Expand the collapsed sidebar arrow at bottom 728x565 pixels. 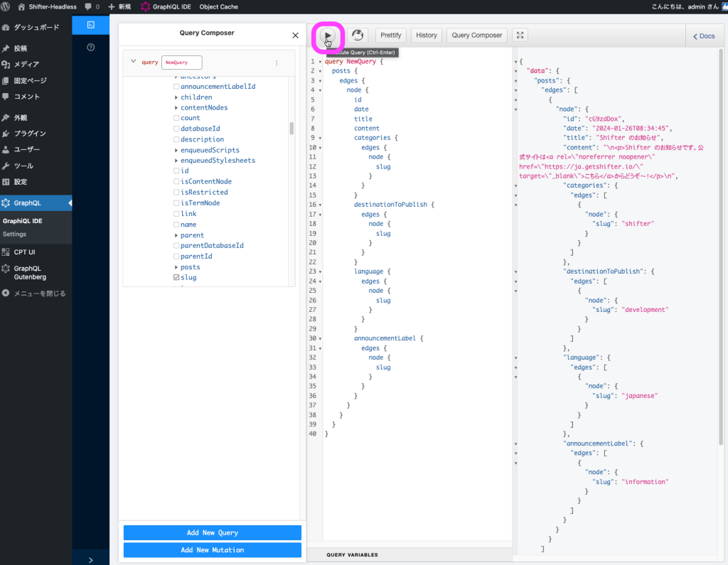[x=90, y=560]
